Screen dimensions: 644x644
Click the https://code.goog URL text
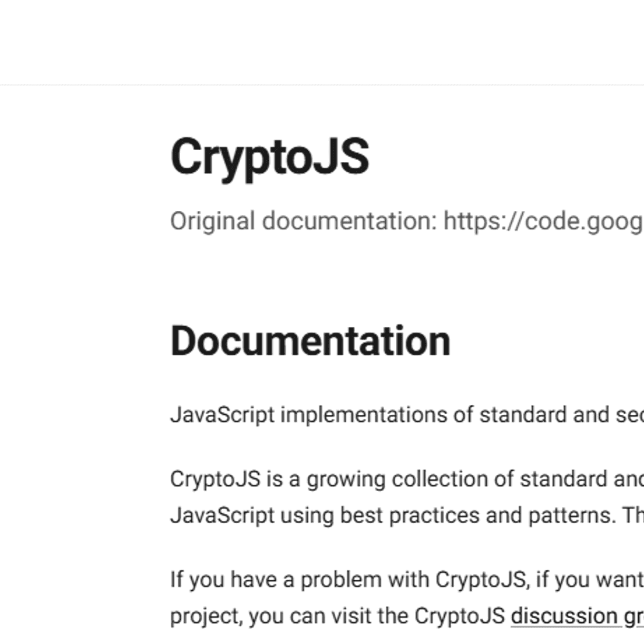(x=543, y=221)
